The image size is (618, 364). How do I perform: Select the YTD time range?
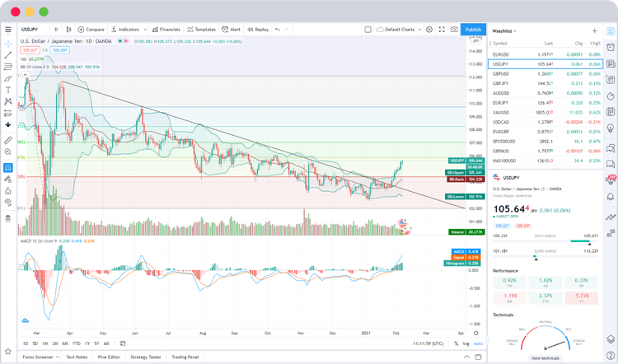[75, 343]
